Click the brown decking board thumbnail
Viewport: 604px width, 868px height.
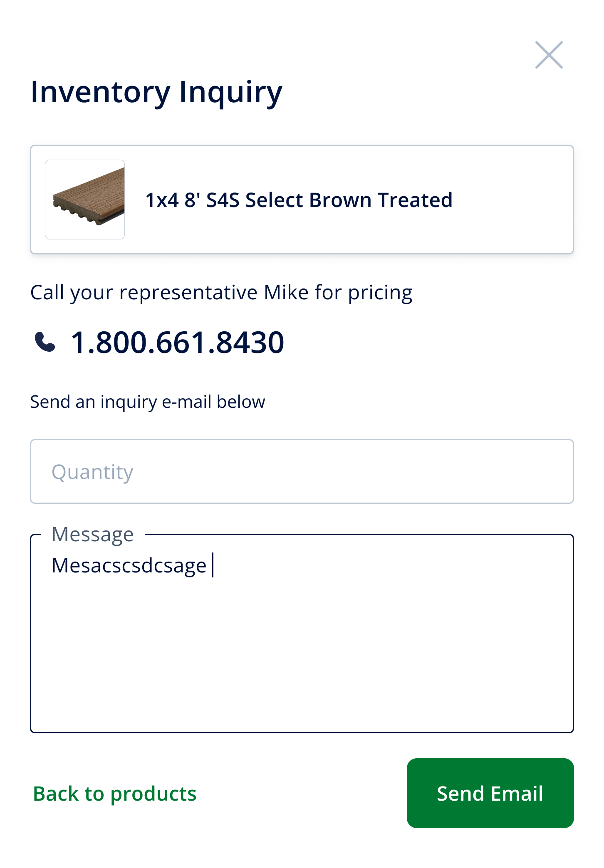(85, 200)
